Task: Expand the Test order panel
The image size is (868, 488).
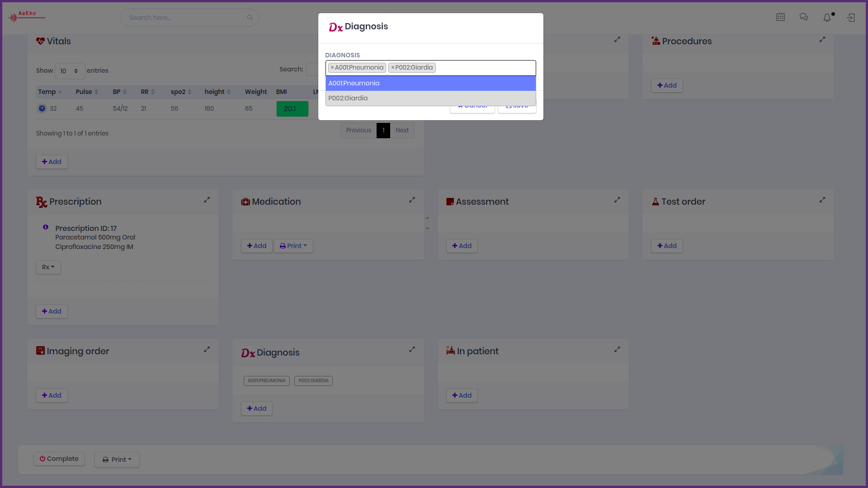Action: (822, 200)
